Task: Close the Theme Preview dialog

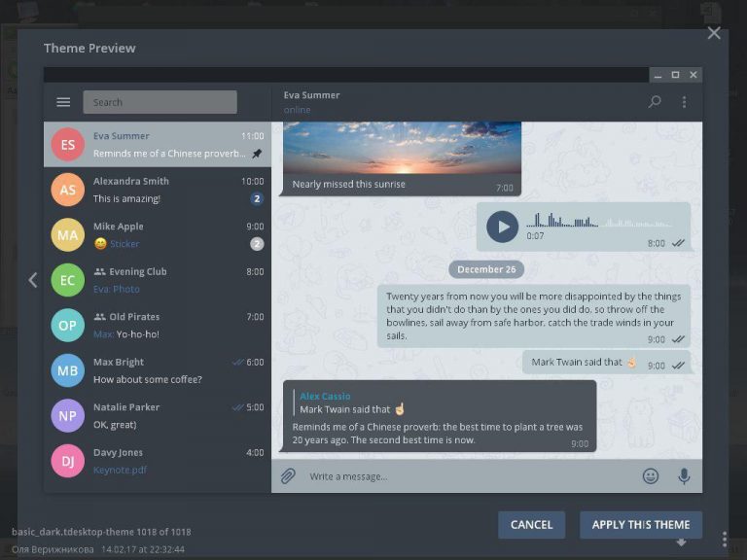Action: pos(714,33)
